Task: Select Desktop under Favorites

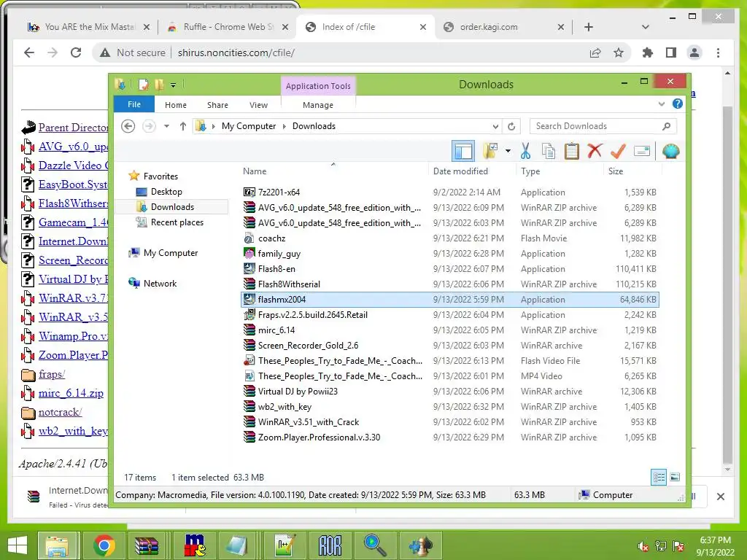Action: coord(166,192)
